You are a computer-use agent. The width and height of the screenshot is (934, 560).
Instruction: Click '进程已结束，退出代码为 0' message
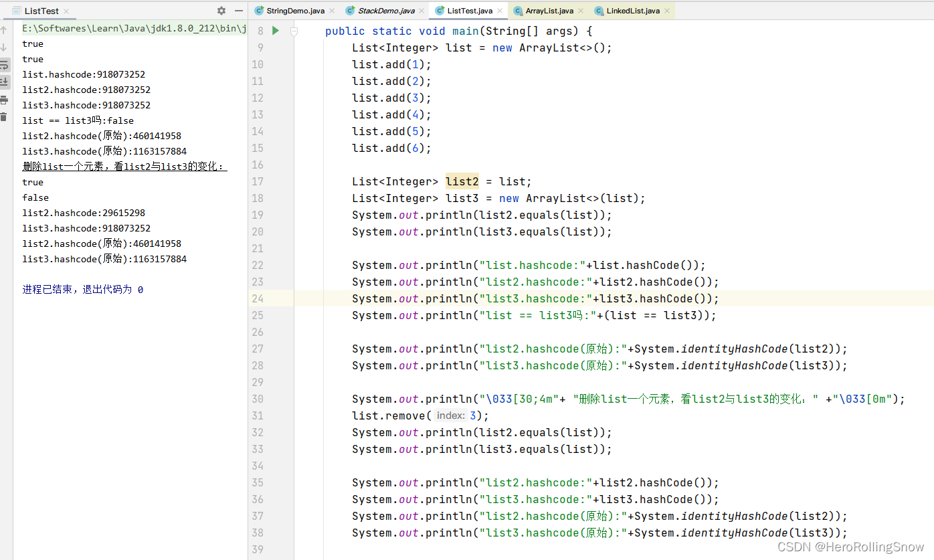click(83, 290)
